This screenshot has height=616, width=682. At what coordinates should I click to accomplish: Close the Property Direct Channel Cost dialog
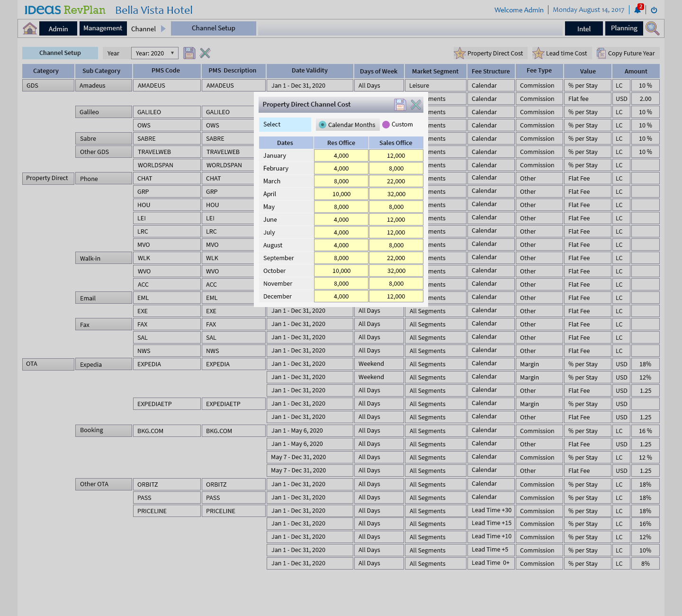(416, 105)
